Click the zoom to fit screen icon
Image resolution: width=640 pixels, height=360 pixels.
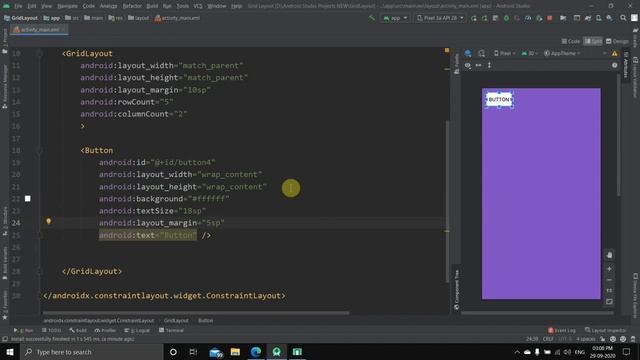pyautogui.click(x=609, y=302)
